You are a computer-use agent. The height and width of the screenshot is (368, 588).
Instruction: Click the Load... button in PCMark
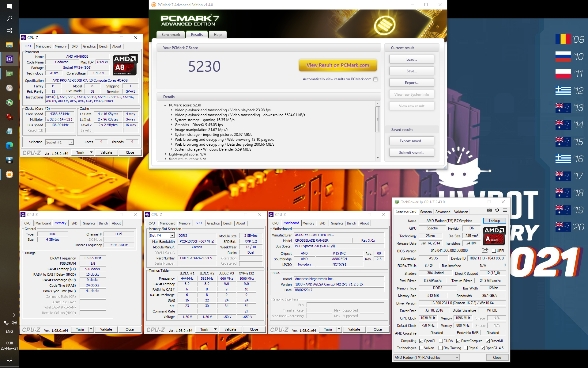(x=412, y=59)
